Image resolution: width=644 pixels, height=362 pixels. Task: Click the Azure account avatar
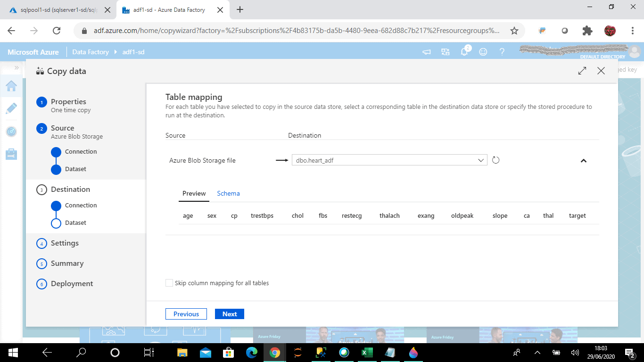click(635, 51)
